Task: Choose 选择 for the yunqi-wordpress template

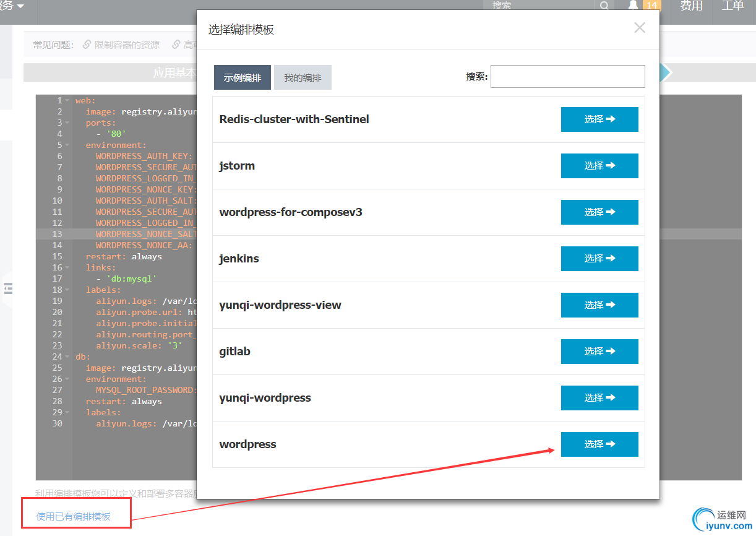Action: click(599, 398)
